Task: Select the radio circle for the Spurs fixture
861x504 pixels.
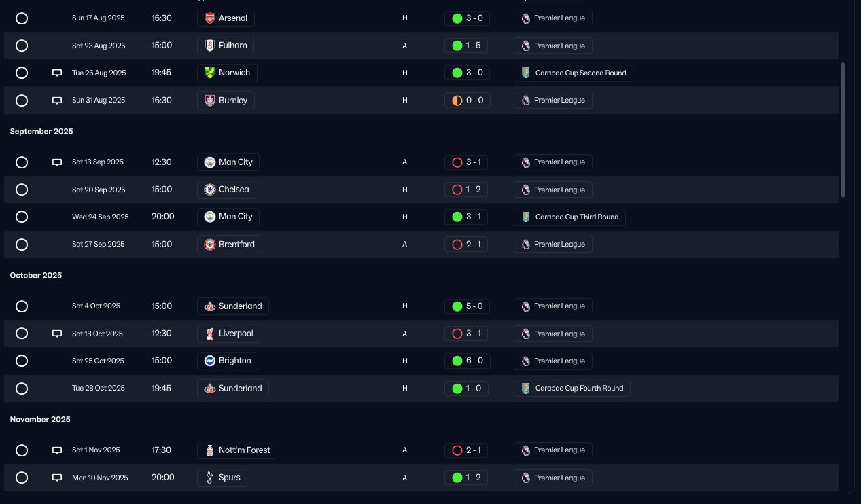Action: pos(22,478)
